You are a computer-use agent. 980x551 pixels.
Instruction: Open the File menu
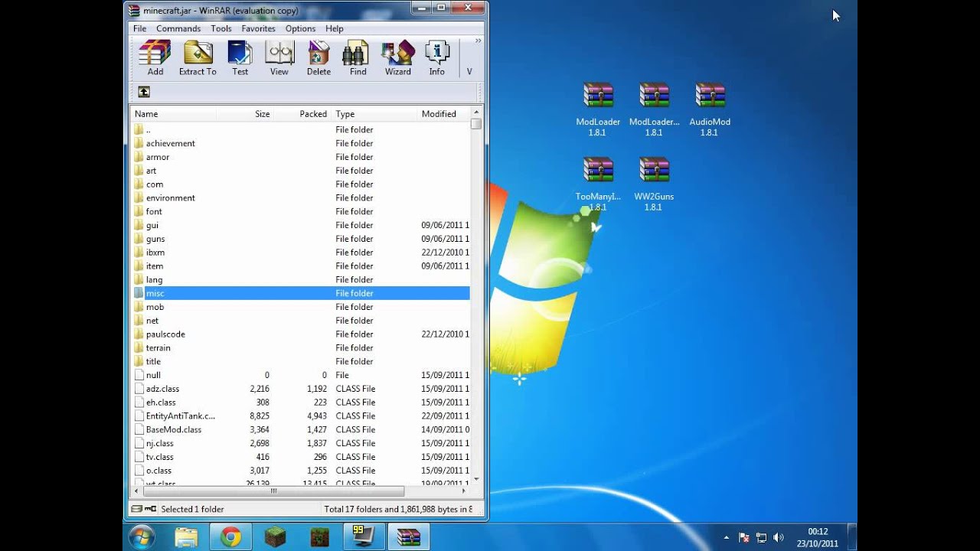point(140,28)
